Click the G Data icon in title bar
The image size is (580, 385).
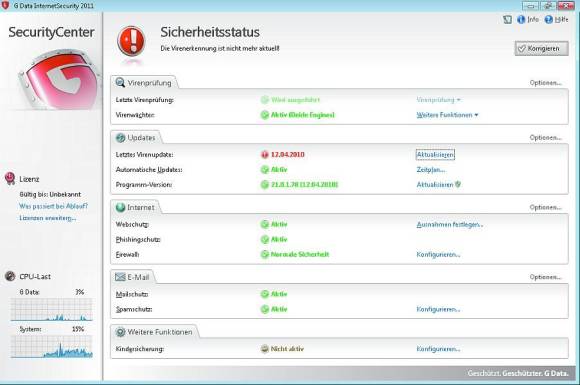tap(5, 6)
